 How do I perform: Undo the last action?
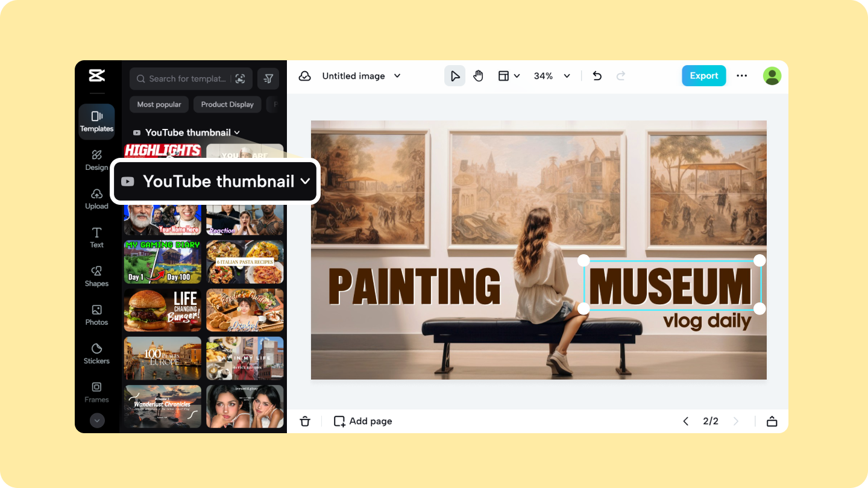tap(597, 75)
